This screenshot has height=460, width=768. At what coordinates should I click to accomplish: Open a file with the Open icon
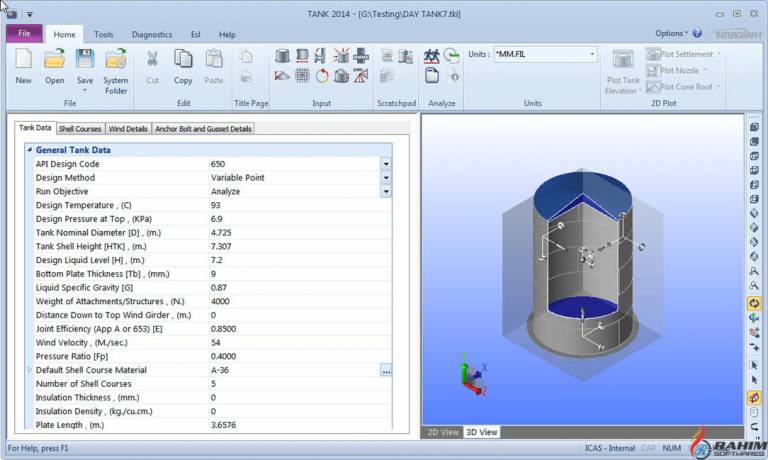(54, 59)
